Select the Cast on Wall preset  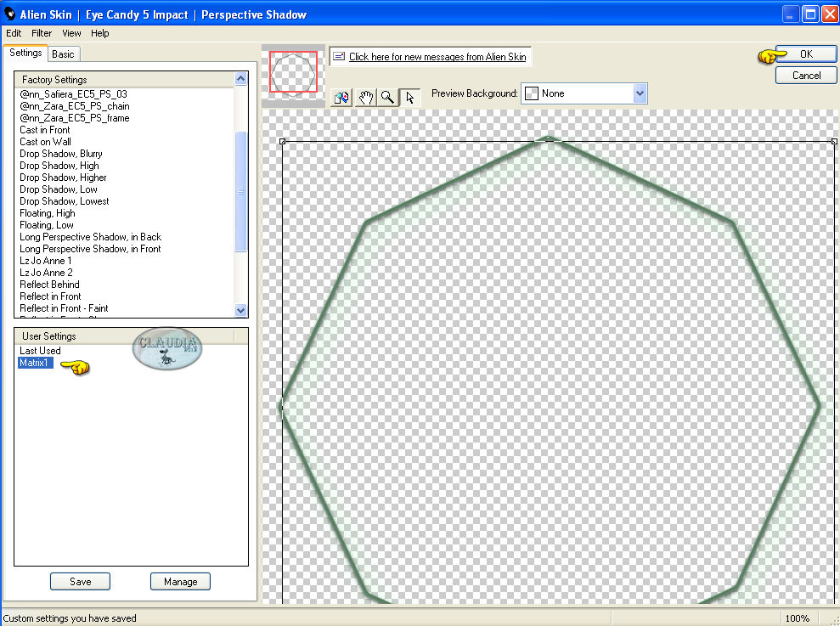pos(46,142)
